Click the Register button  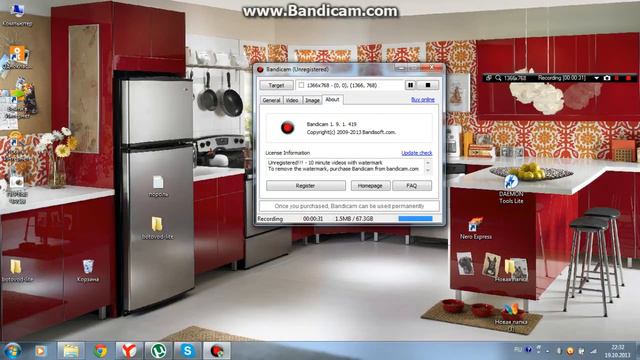(x=305, y=186)
